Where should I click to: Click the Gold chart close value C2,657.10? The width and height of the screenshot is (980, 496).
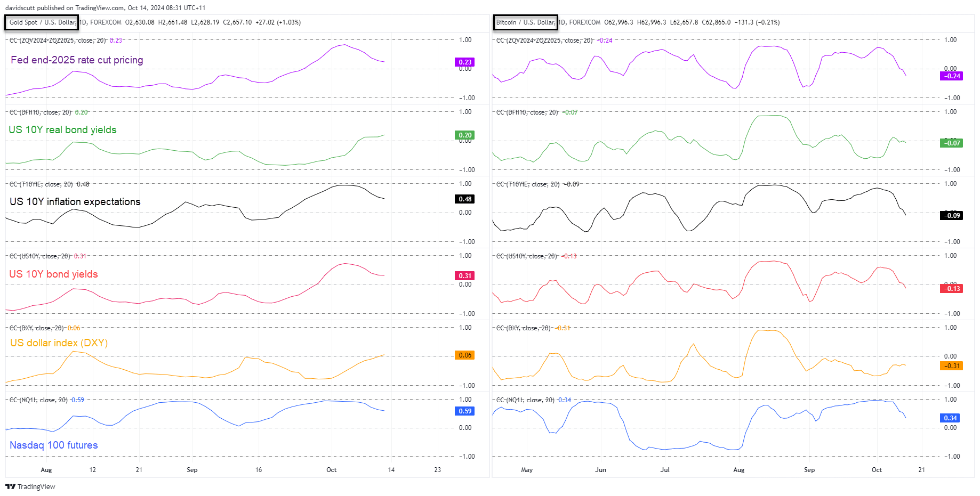(237, 22)
